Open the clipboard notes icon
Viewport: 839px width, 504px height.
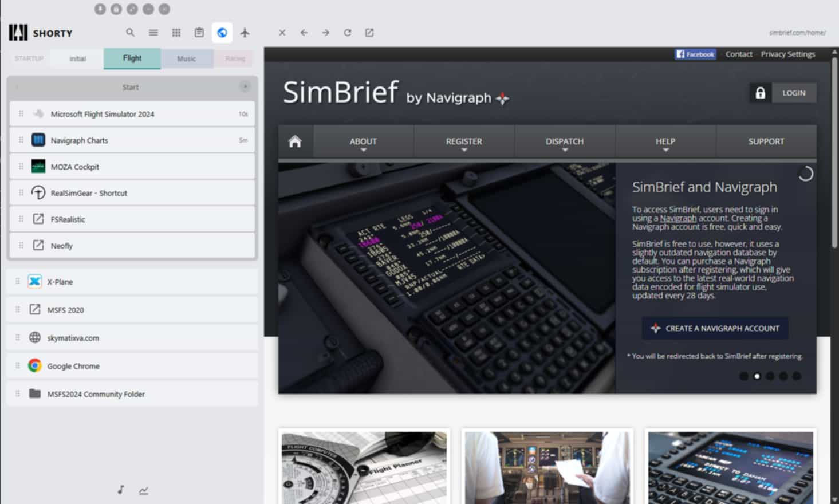pos(199,33)
